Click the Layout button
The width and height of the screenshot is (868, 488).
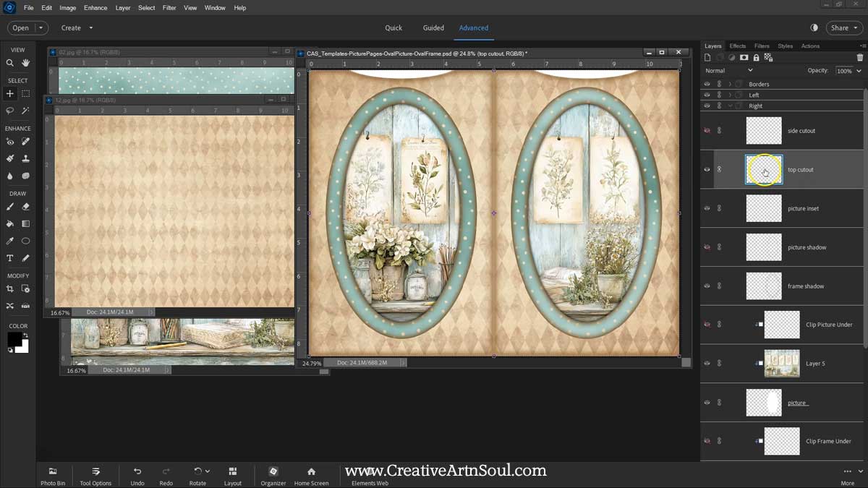[x=232, y=476]
